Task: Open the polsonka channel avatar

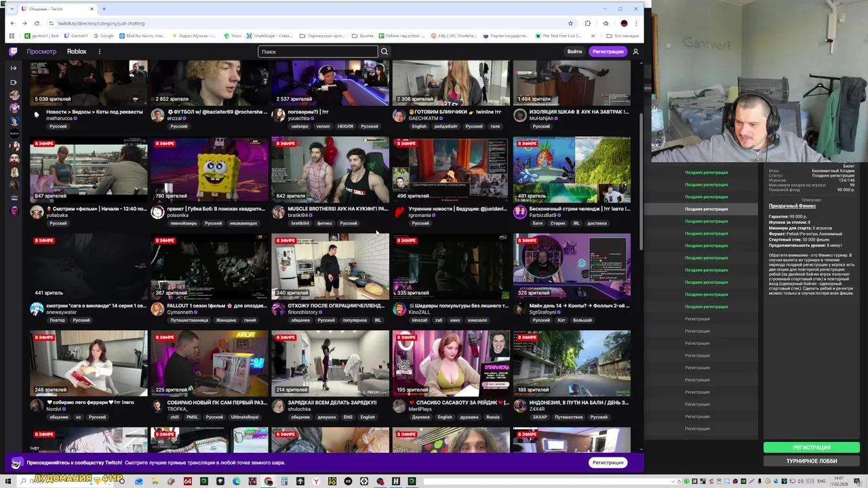Action: coord(157,212)
